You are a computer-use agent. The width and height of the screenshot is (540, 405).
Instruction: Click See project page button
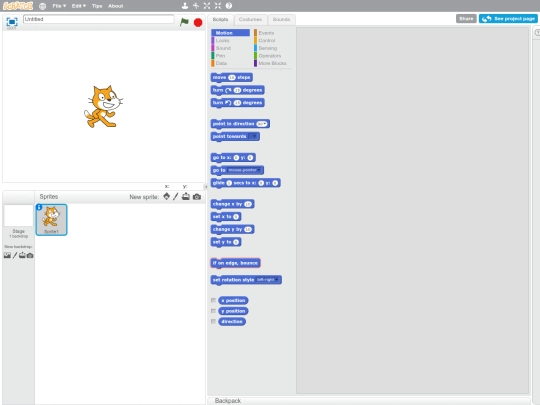point(508,19)
